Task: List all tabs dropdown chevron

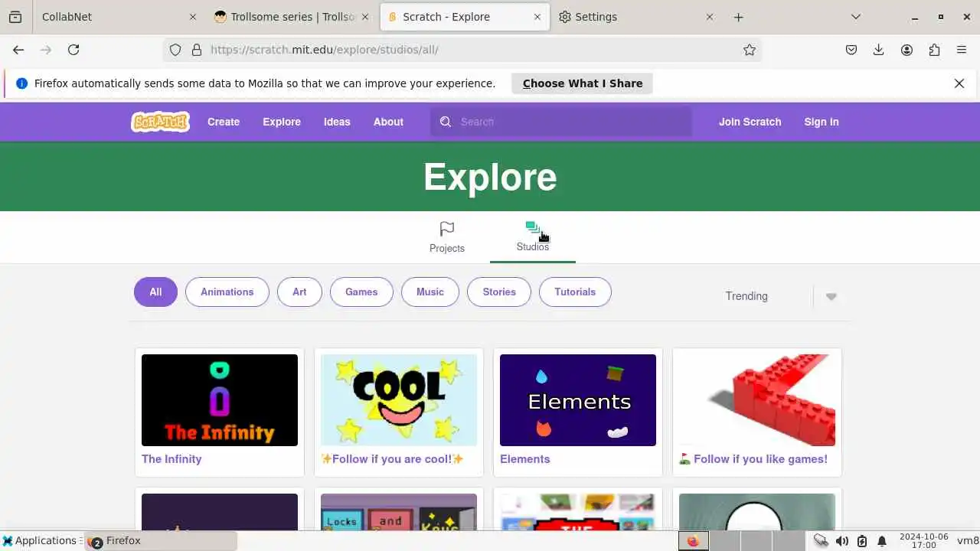Action: click(x=856, y=17)
